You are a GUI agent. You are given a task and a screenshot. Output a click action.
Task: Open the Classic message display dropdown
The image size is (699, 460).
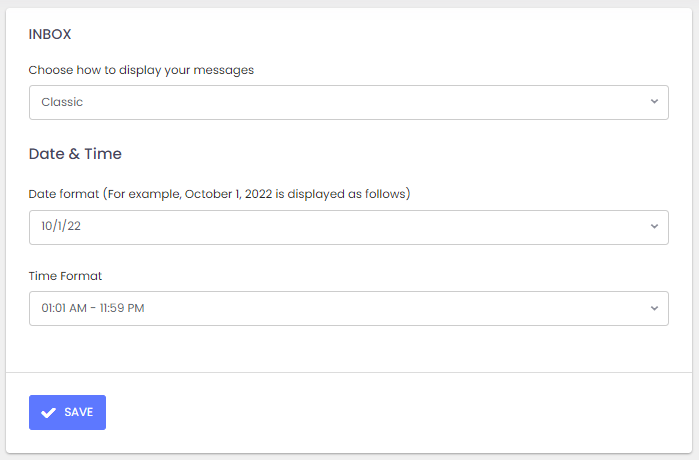coord(348,102)
